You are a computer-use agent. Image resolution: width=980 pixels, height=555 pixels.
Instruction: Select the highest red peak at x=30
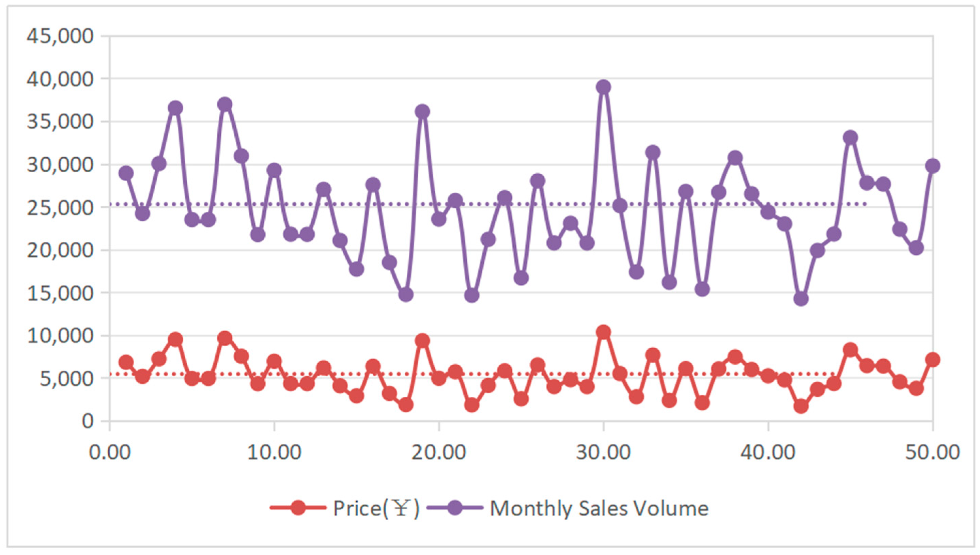603,332
